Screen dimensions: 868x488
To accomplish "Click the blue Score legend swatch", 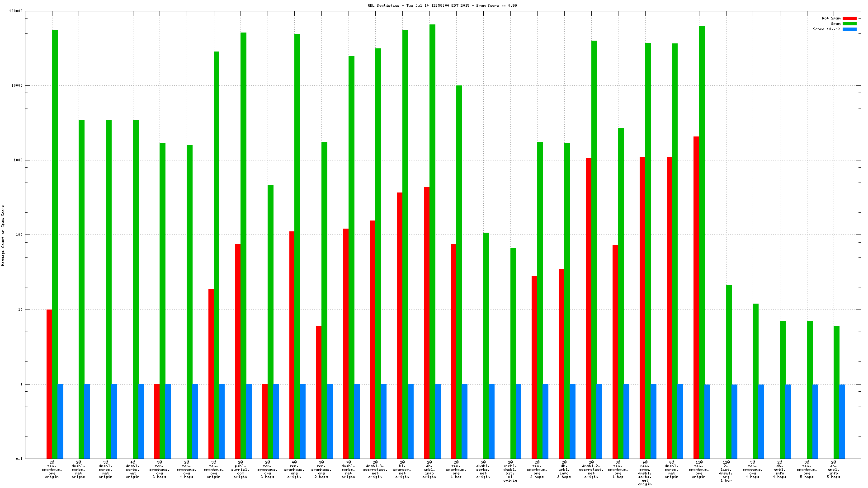I will click(x=849, y=29).
